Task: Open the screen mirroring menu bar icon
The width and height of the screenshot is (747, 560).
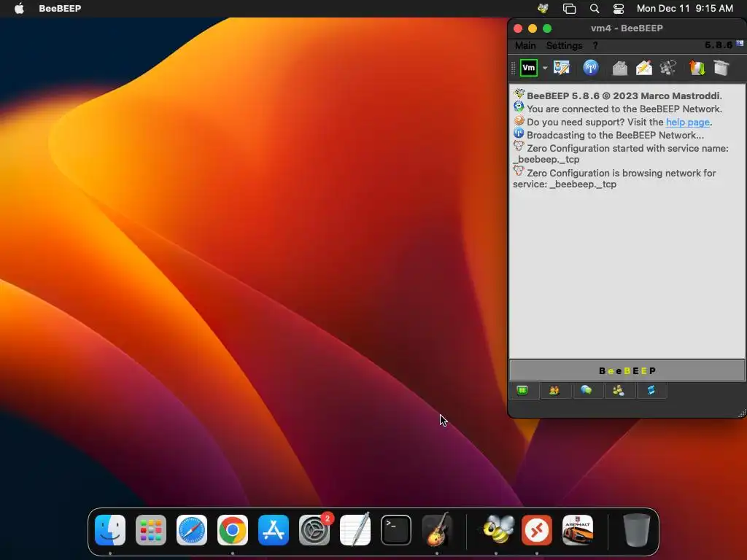Action: (x=569, y=8)
